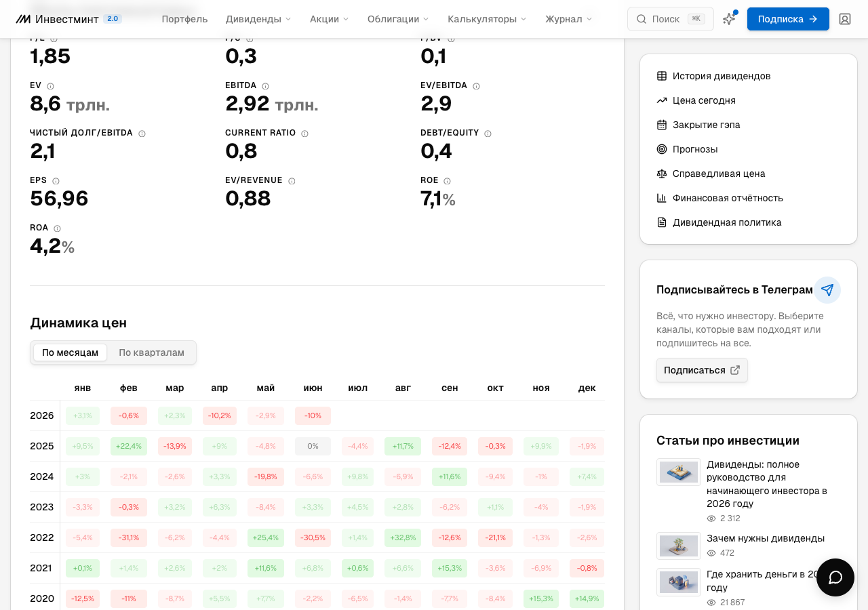Screen dimensions: 868x610
Task: Click the 2024 сен cell +11,6%
Action: click(x=450, y=476)
